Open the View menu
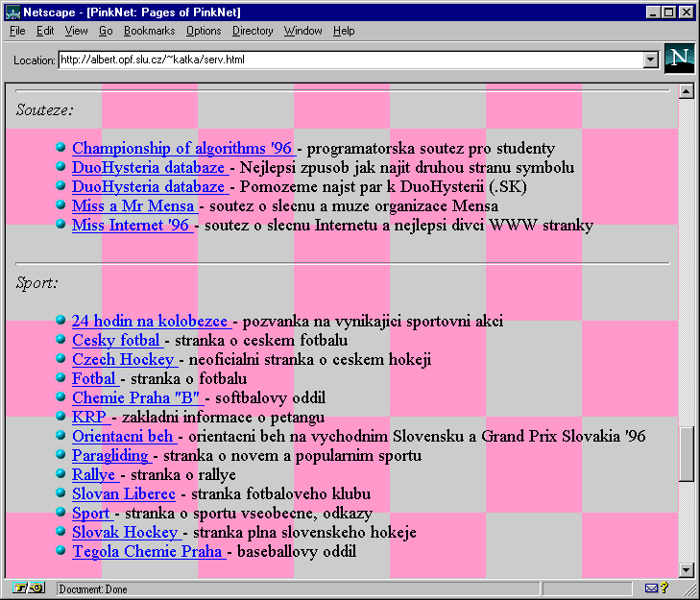The image size is (700, 600). click(x=77, y=31)
